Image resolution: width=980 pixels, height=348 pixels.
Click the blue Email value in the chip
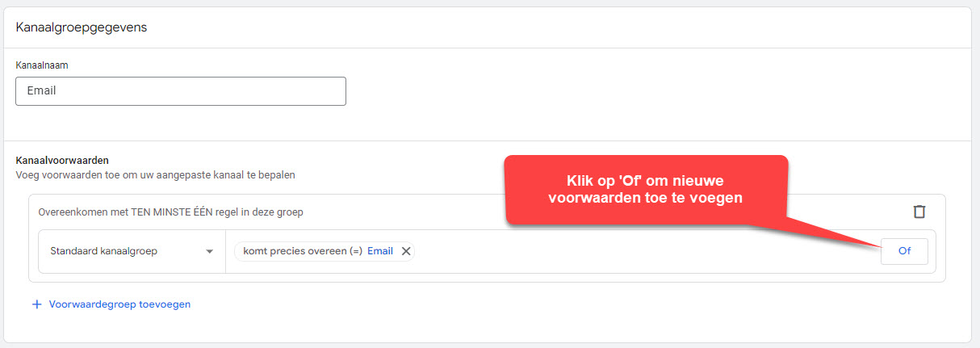[380, 251]
